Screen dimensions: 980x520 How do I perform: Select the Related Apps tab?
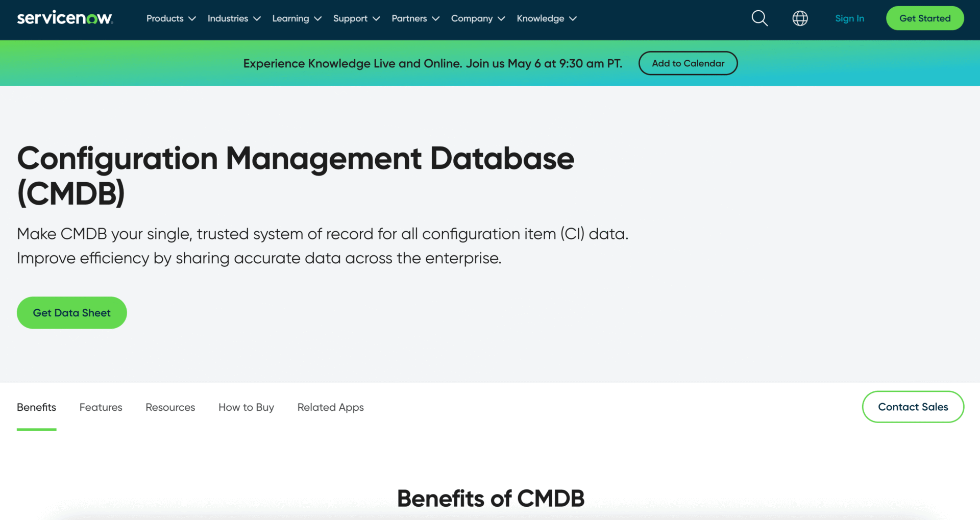(x=330, y=407)
